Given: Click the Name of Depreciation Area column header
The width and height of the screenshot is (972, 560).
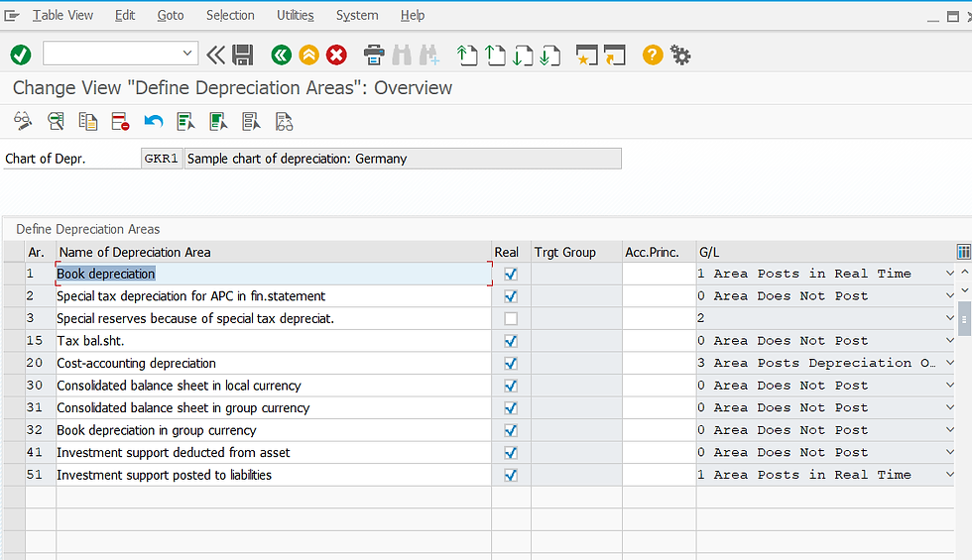Looking at the screenshot, I should click(x=274, y=252).
